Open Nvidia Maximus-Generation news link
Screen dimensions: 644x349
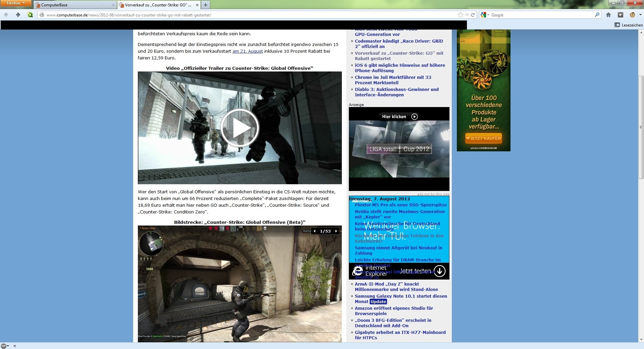pyautogui.click(x=400, y=214)
